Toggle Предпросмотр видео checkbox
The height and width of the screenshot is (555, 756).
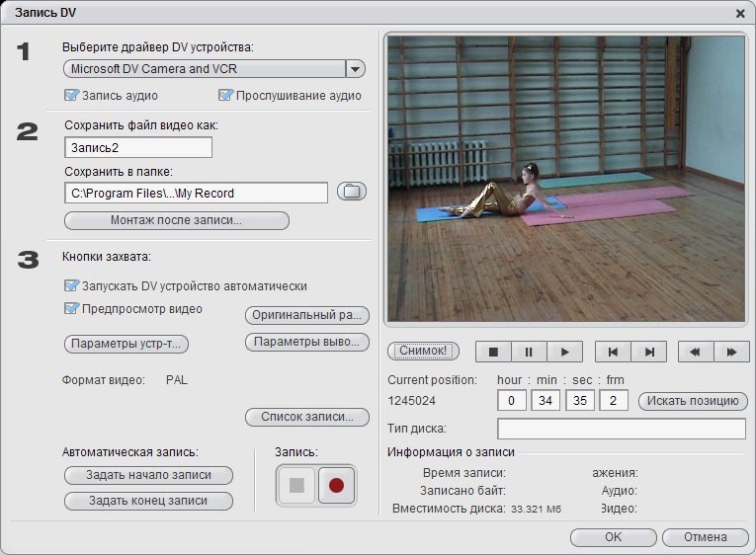[71, 308]
